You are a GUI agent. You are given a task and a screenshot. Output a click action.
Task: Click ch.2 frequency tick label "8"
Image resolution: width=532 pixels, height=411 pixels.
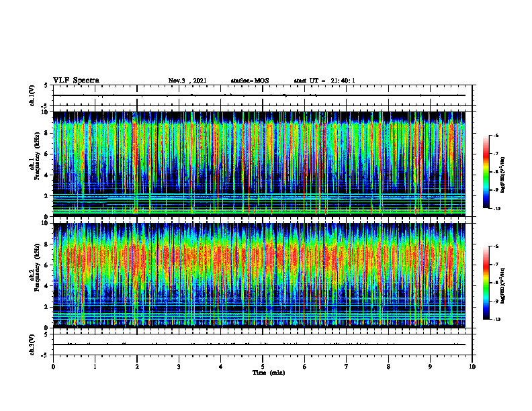tap(46, 244)
